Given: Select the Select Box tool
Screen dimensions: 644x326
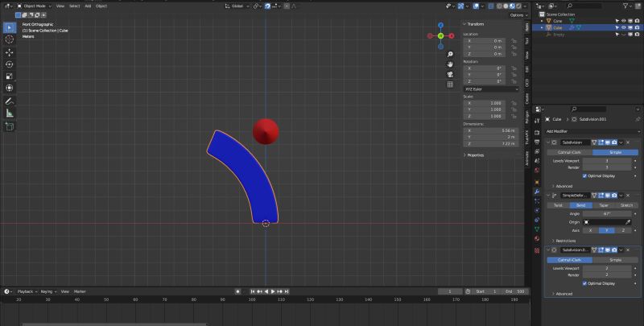Looking at the screenshot, I should pyautogui.click(x=10, y=27).
